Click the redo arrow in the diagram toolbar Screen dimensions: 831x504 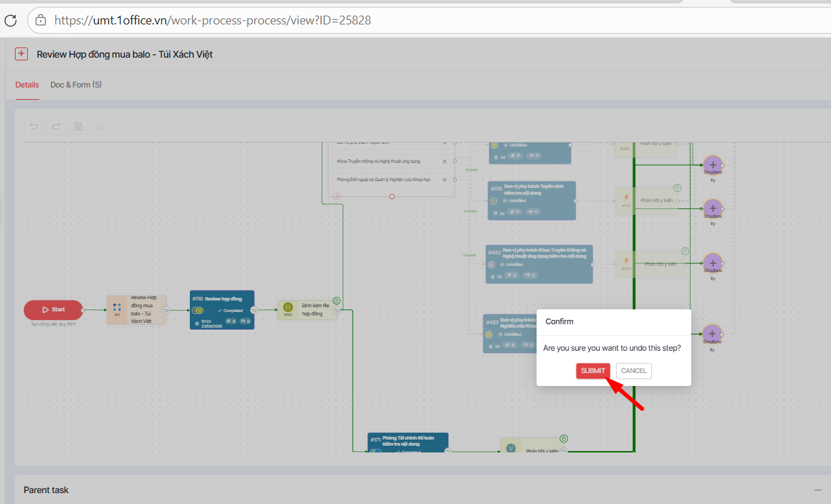[x=56, y=126]
